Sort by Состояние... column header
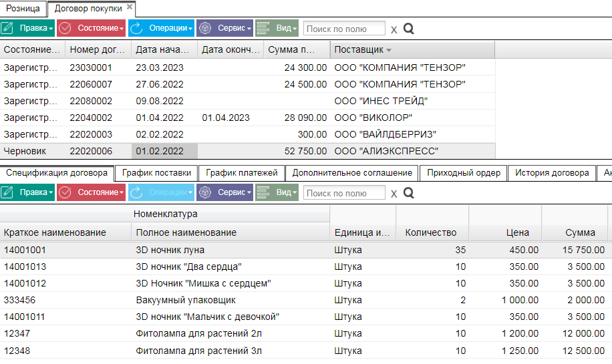 pyautogui.click(x=33, y=49)
